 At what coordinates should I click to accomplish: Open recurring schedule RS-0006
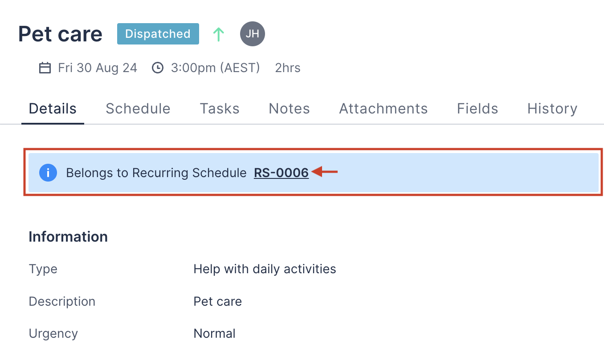[x=281, y=173]
